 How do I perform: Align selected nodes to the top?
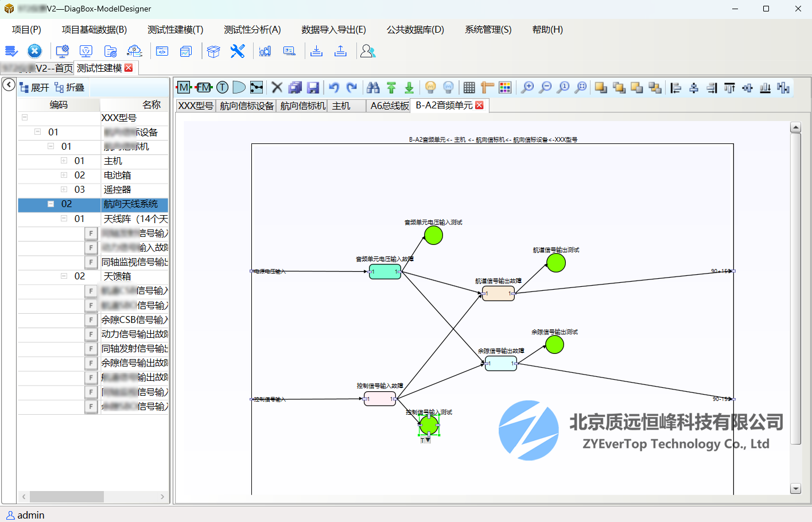729,87
